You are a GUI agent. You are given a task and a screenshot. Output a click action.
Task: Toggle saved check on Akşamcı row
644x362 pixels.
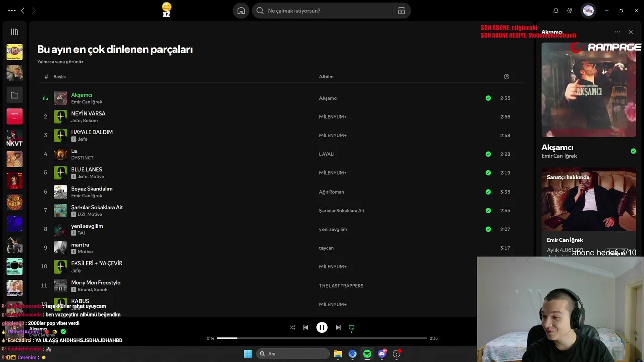coord(488,98)
